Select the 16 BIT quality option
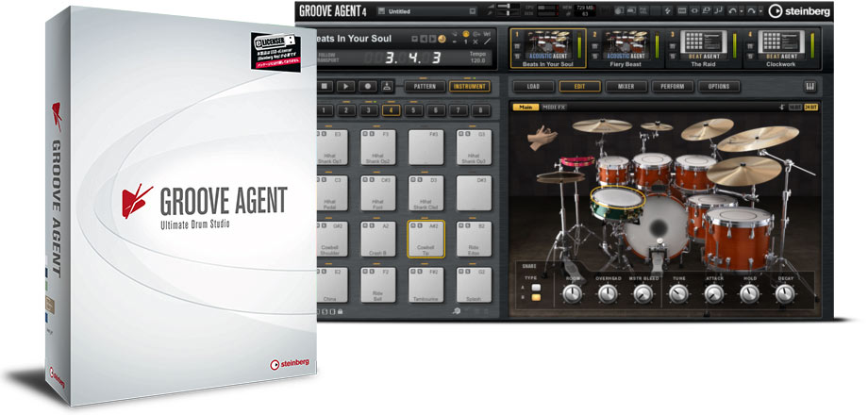The height and width of the screenshot is (415, 868). [x=795, y=107]
